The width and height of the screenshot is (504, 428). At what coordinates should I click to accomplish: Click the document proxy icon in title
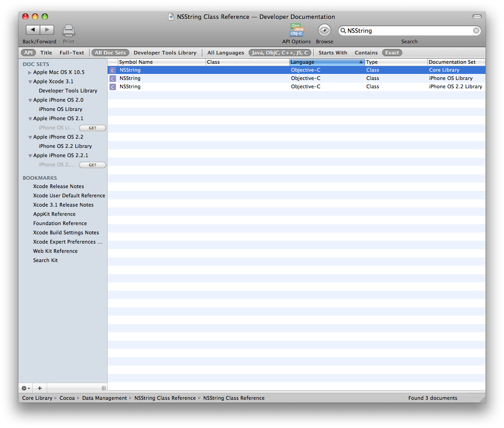(171, 17)
